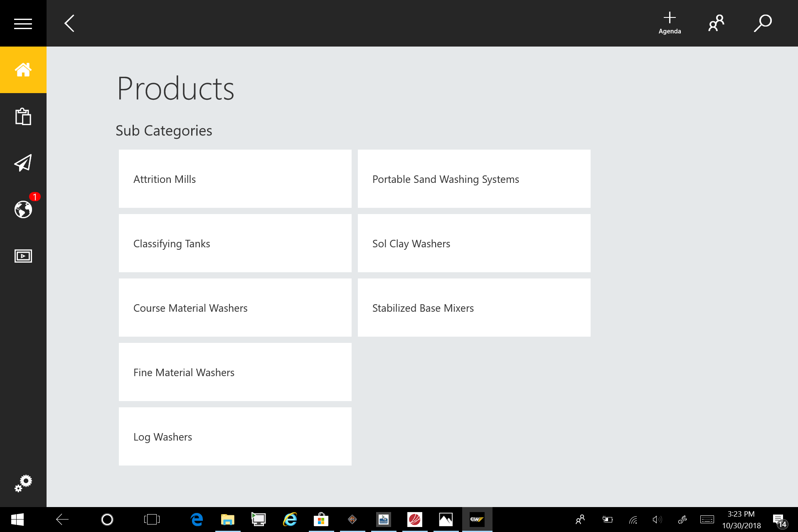
Task: Go back with the back arrow
Action: (69, 24)
